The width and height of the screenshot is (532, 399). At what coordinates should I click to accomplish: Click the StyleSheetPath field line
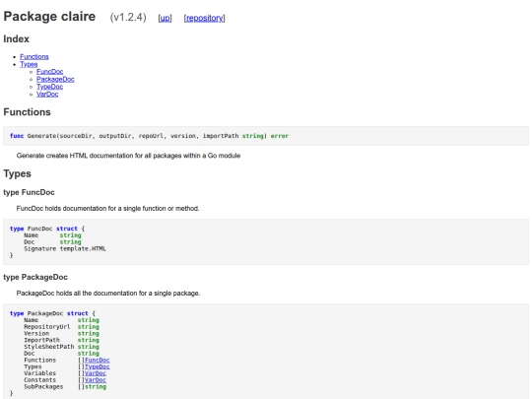(61, 347)
